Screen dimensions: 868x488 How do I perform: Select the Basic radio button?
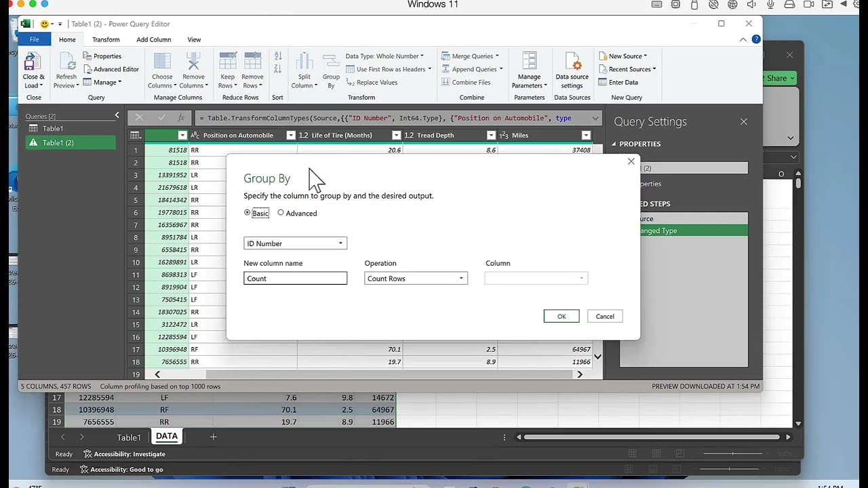[248, 213]
